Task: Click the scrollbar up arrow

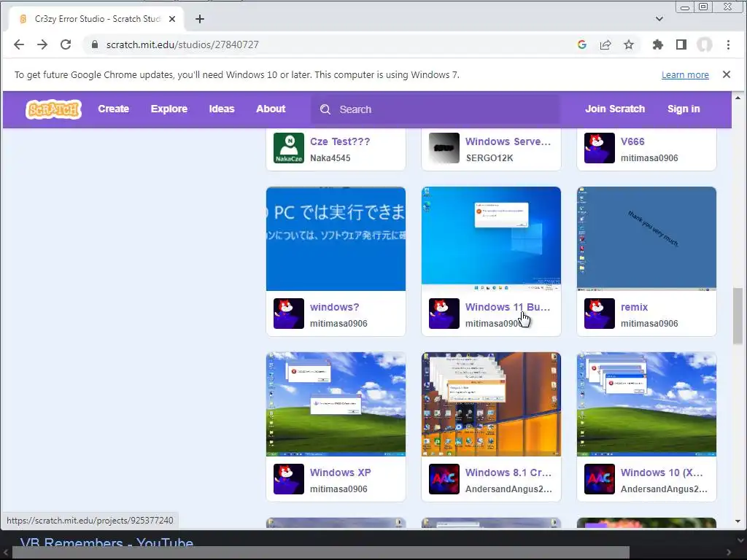Action: tap(738, 98)
